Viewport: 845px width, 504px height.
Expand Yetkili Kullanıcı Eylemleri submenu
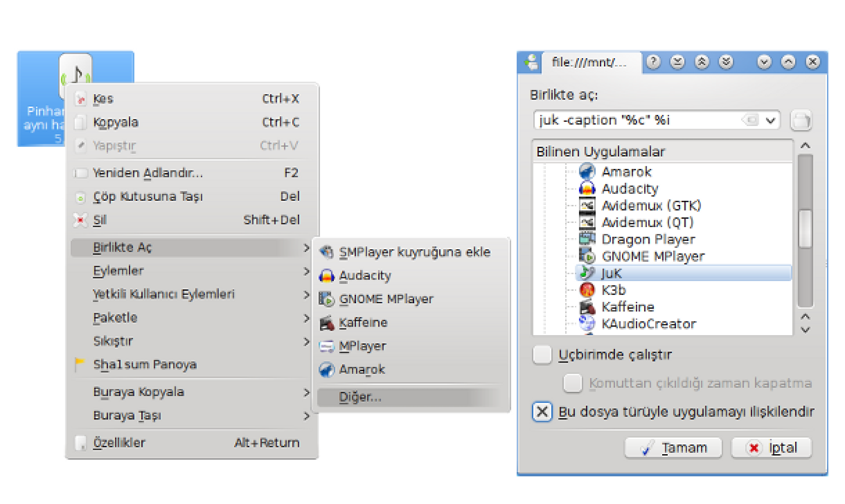(x=306, y=294)
